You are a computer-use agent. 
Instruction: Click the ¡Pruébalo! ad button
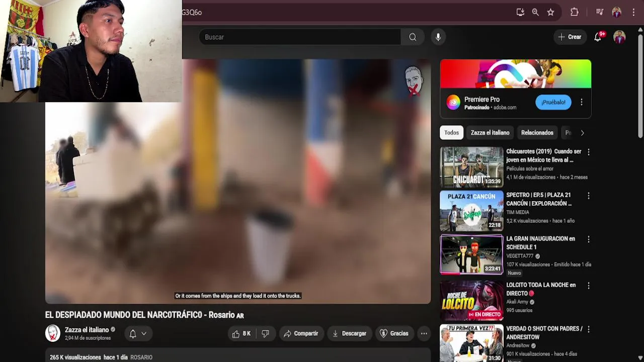553,102
